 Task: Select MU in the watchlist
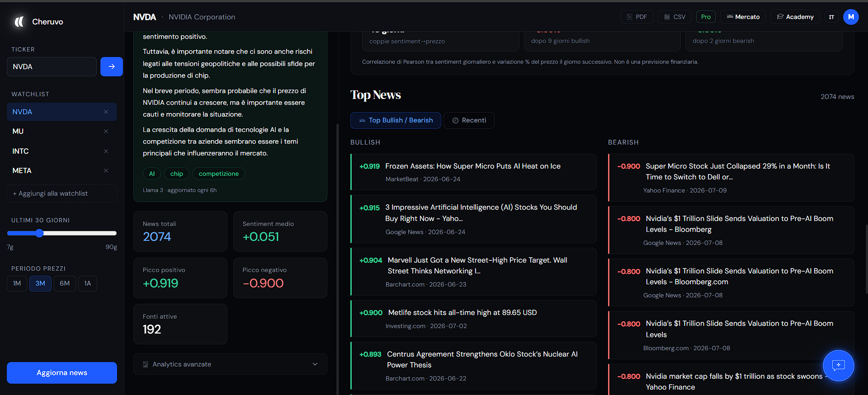(62, 132)
